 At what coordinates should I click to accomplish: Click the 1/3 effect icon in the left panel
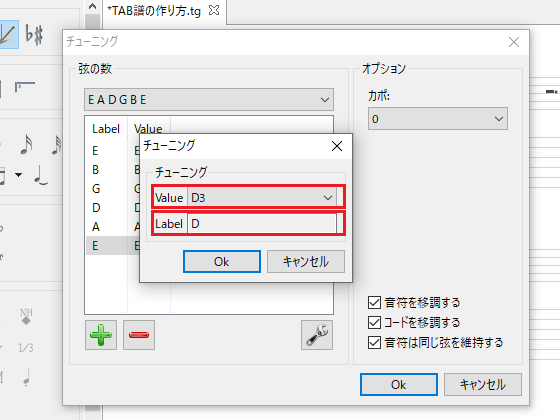click(x=26, y=348)
